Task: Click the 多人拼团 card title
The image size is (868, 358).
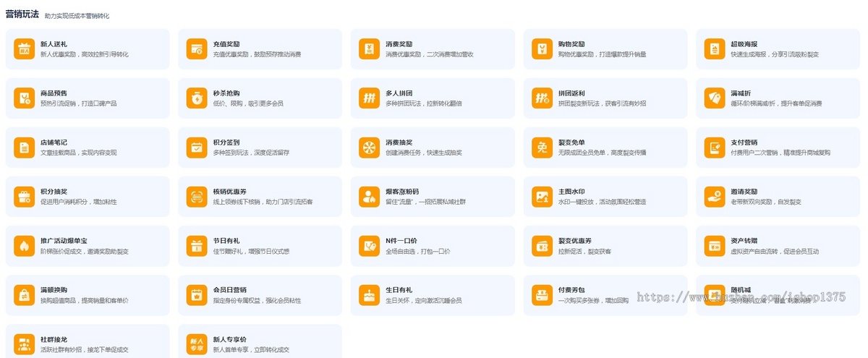Action: (399, 93)
